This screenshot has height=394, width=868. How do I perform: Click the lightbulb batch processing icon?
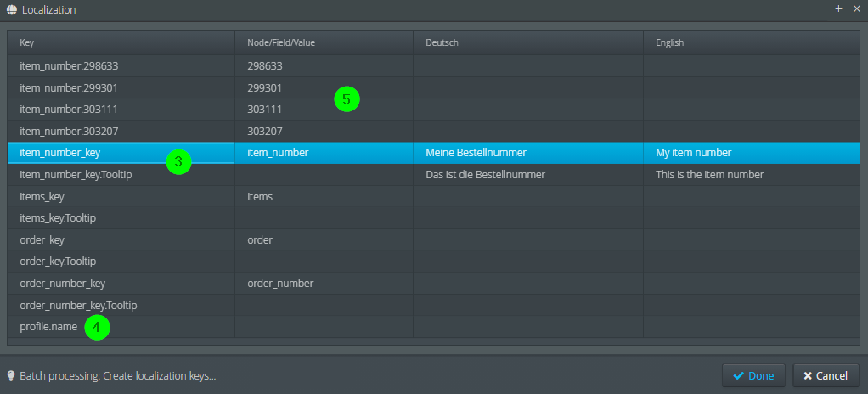(10, 375)
